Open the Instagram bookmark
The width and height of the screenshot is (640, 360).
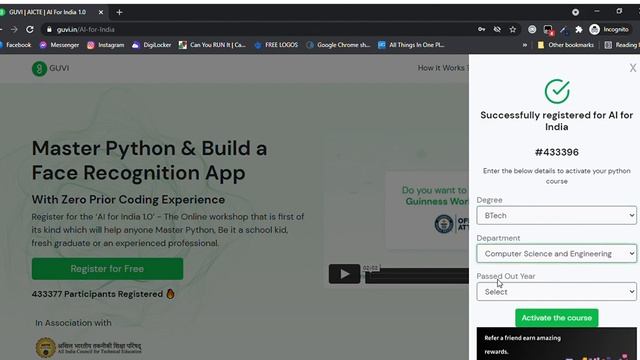(x=106, y=45)
